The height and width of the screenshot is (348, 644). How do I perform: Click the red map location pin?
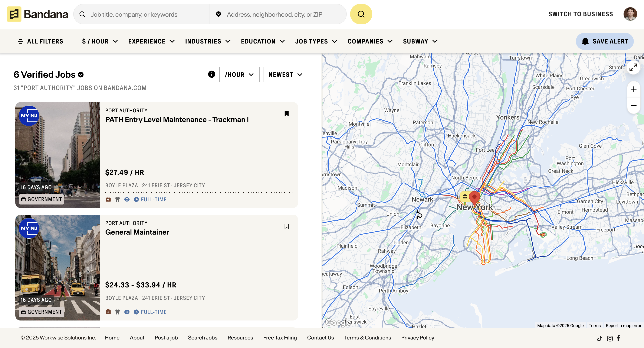(474, 197)
